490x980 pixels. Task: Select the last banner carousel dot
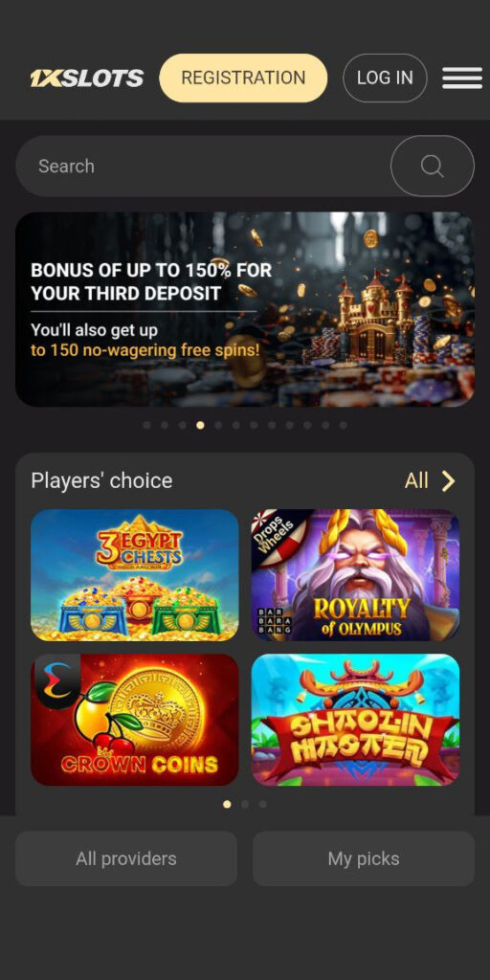coord(344,425)
